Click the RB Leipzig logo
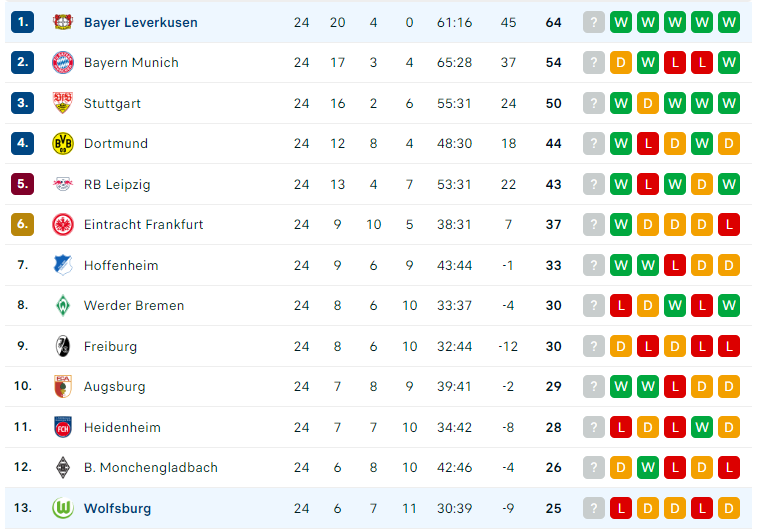Image resolution: width=758 pixels, height=529 pixels. [x=63, y=184]
